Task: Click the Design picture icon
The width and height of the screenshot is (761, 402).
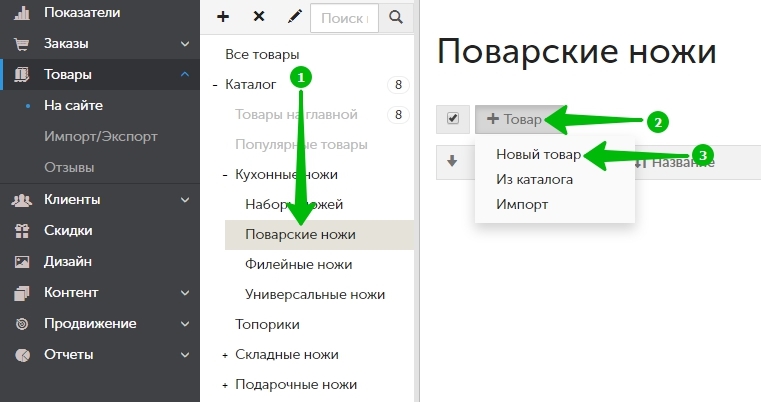Action: tap(21, 261)
